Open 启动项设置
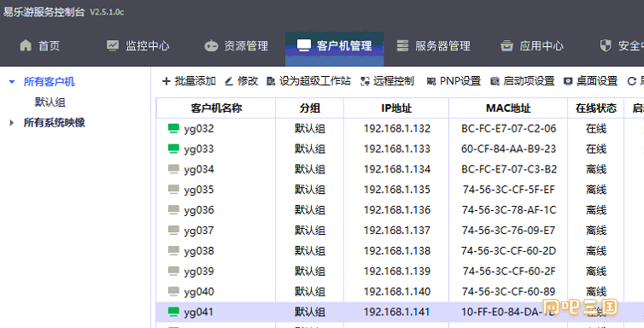Image resolution: width=644 pixels, height=328 pixels. 523,81
